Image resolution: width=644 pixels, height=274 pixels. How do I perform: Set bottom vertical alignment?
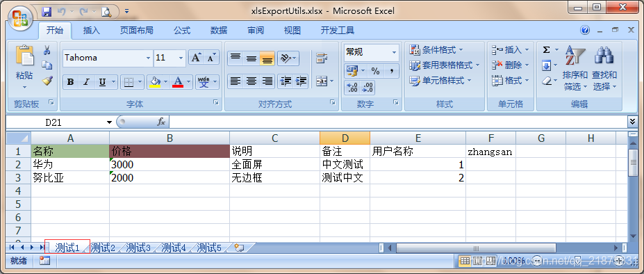tap(267, 58)
